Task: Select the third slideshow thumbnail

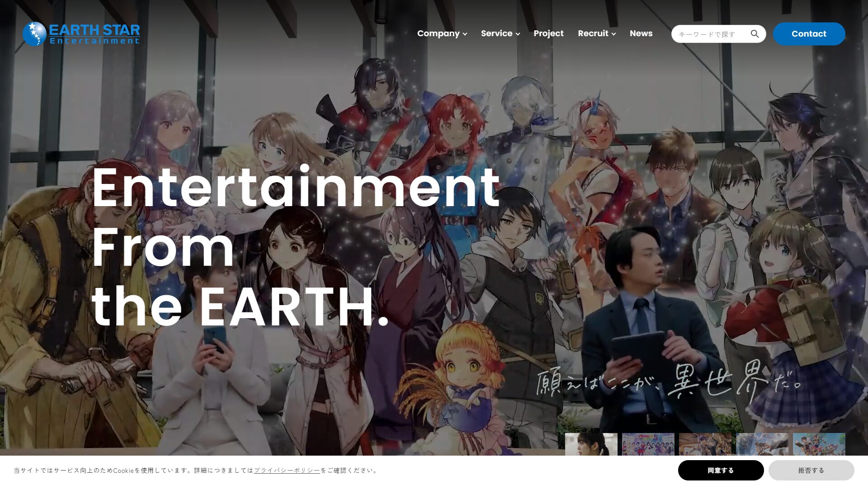Action: click(705, 444)
